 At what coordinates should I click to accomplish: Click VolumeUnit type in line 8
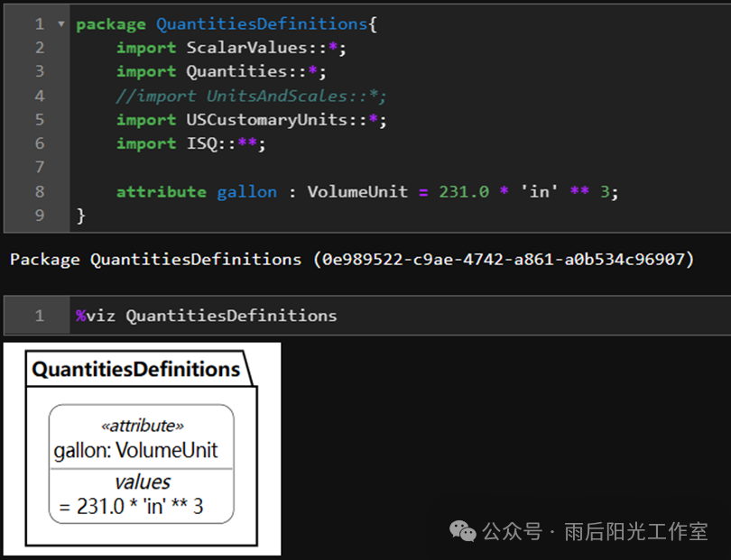[x=357, y=191]
